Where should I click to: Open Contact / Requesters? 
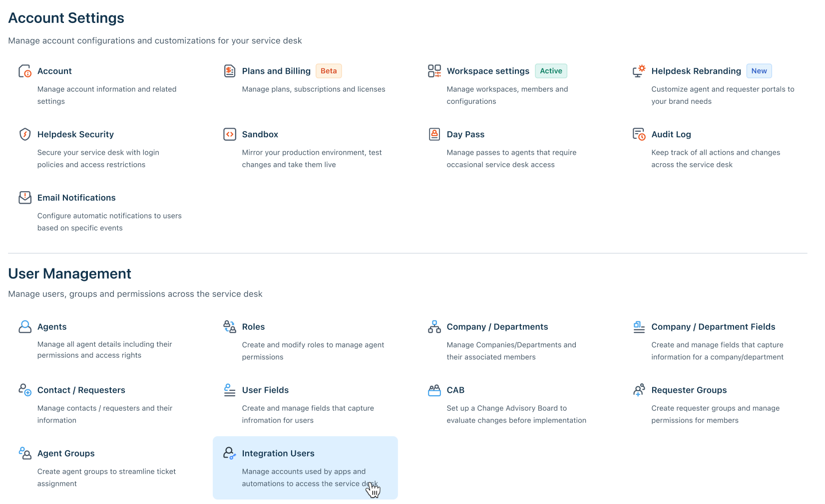(x=81, y=390)
